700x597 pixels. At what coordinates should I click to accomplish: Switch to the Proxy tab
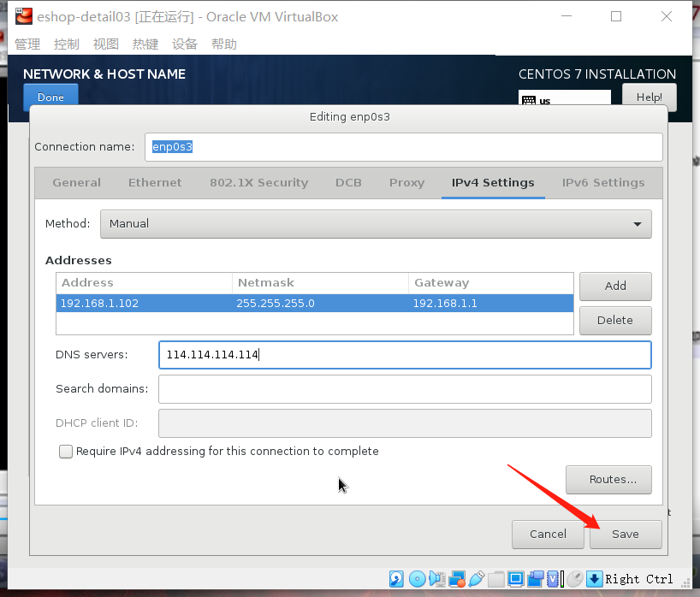click(406, 183)
